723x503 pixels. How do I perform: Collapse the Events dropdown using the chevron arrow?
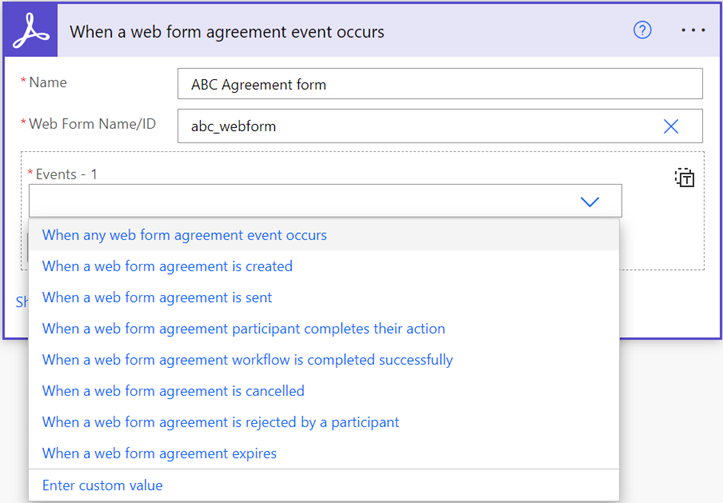tap(590, 201)
